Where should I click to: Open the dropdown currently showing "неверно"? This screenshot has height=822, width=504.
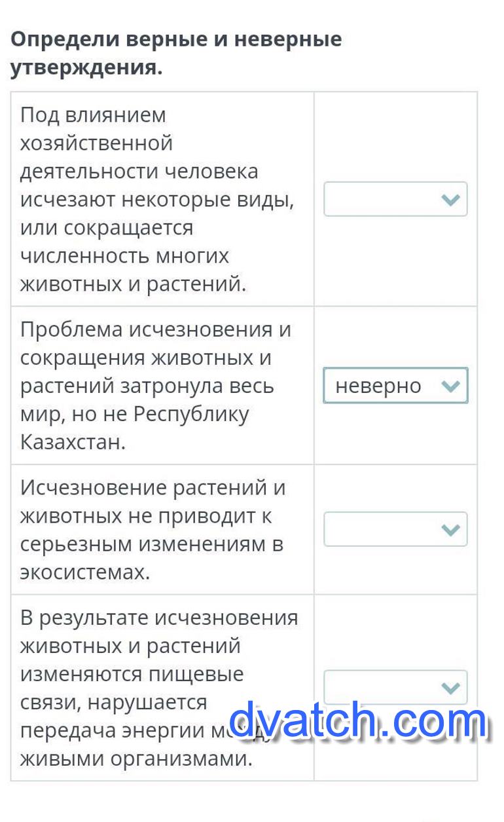point(395,386)
